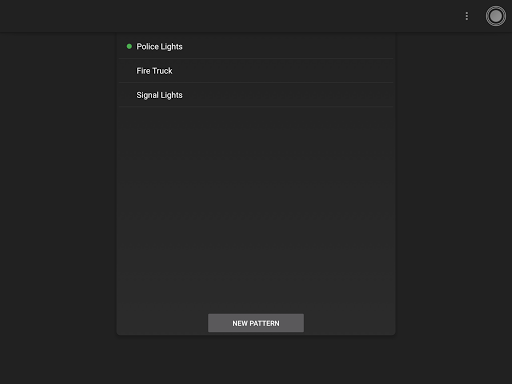Expand the kebab menu in top bar
This screenshot has height=384, width=512.
467,16
